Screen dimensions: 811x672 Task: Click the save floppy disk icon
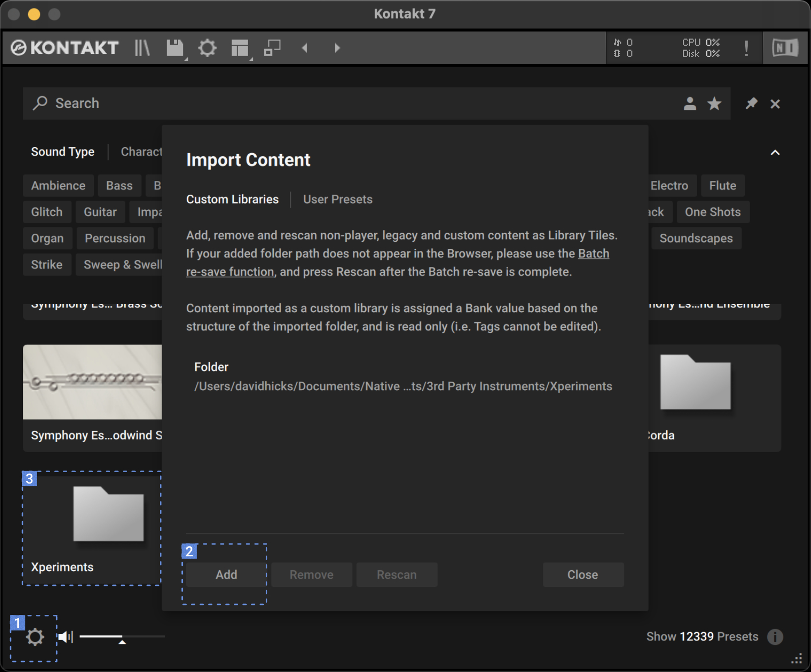175,48
